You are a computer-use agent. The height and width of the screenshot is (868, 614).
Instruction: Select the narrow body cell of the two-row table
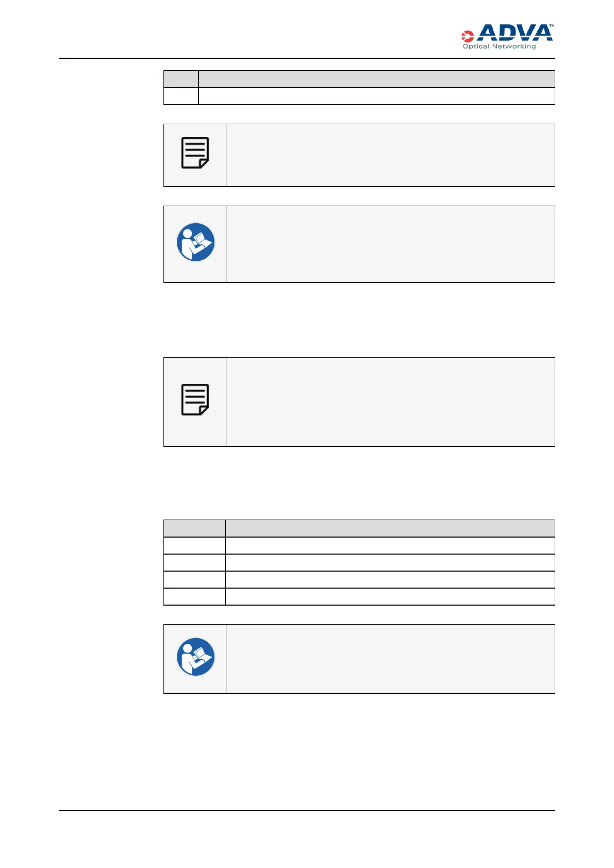[181, 96]
